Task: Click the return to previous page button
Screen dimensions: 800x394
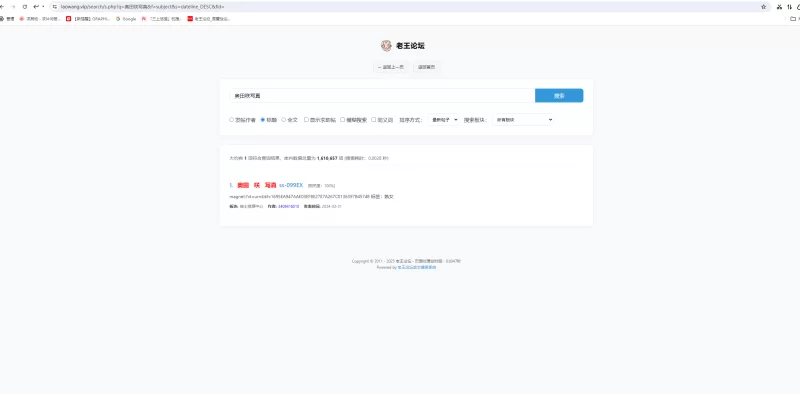Action: pyautogui.click(x=391, y=67)
